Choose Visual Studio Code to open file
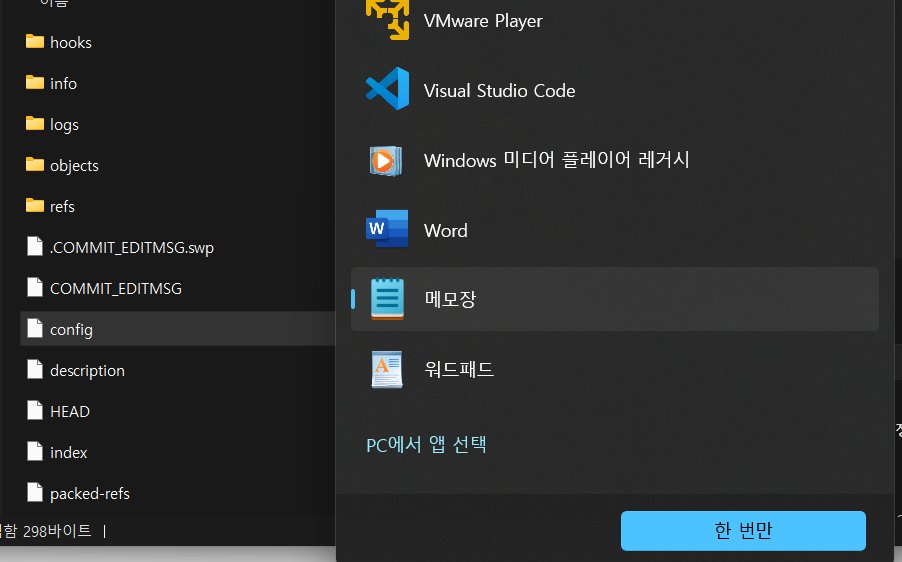Image resolution: width=902 pixels, height=562 pixels. (614, 90)
